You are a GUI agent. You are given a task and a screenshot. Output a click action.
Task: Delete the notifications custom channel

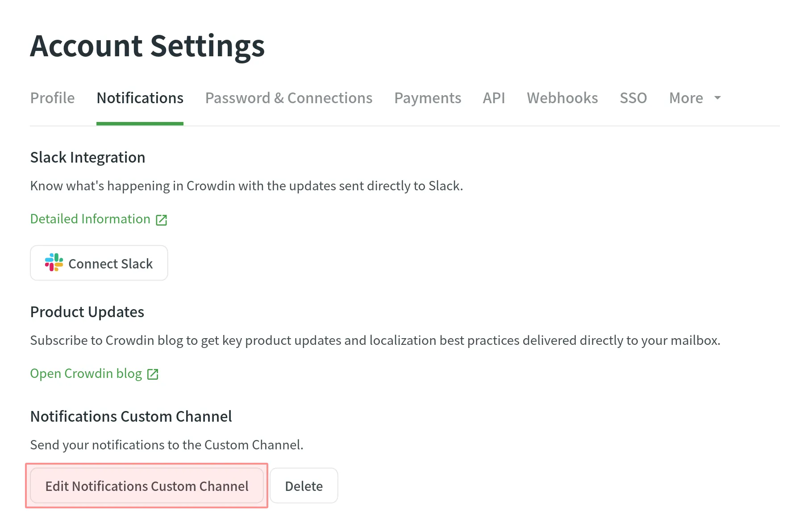click(304, 486)
